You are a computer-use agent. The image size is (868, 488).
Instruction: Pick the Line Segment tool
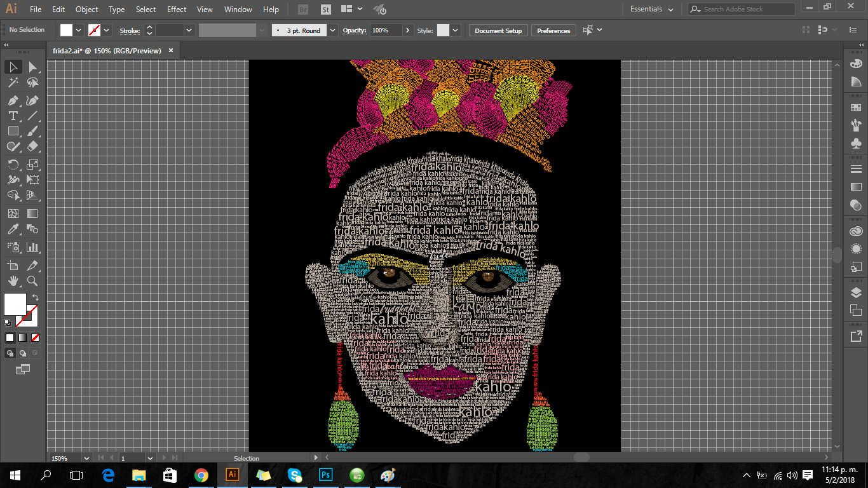click(x=32, y=116)
